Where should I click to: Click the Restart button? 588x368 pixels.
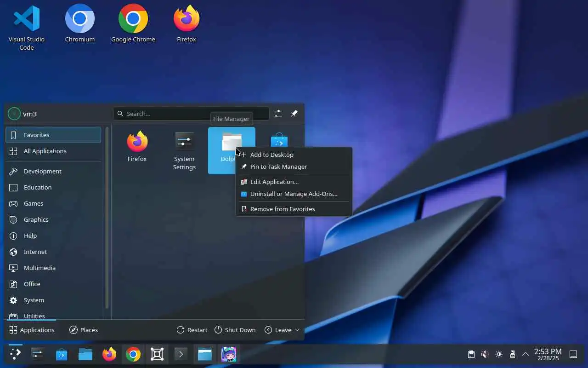(x=192, y=330)
